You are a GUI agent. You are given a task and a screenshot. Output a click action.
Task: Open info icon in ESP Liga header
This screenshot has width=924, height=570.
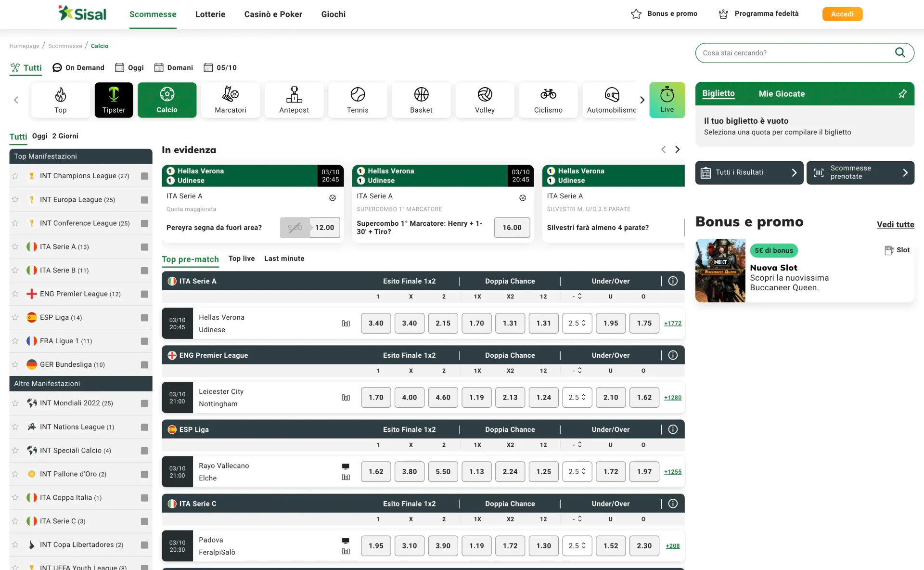[x=673, y=429]
